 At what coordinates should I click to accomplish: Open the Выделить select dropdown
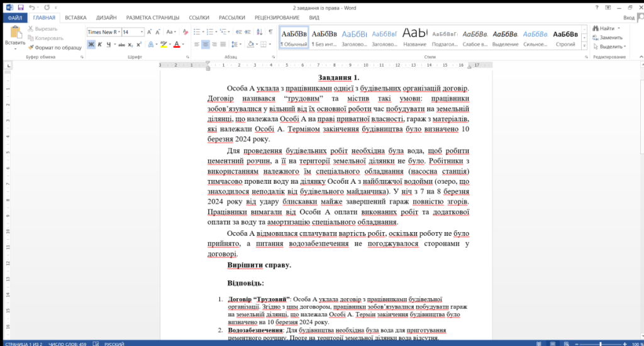pos(609,47)
